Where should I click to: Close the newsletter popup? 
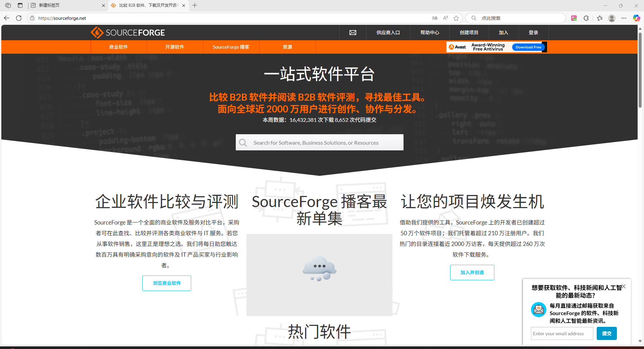click(x=624, y=287)
